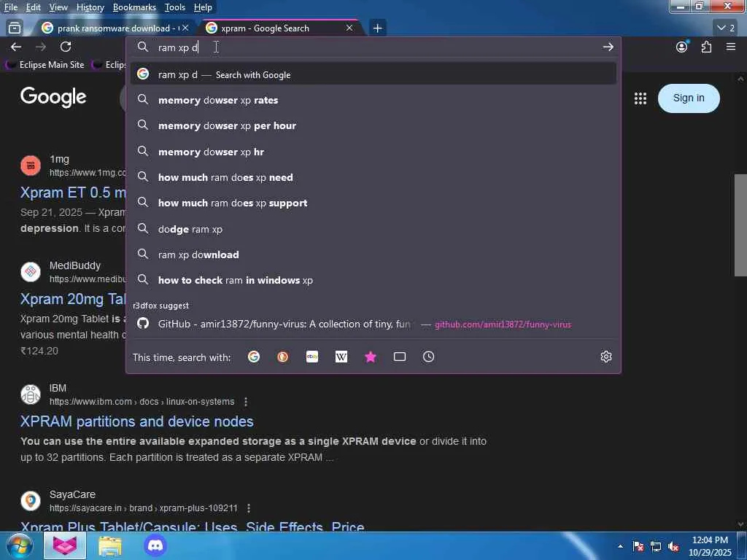Screen dimensions: 747x560
Task: Select the xpram - Google Search tab
Action: coord(281,28)
